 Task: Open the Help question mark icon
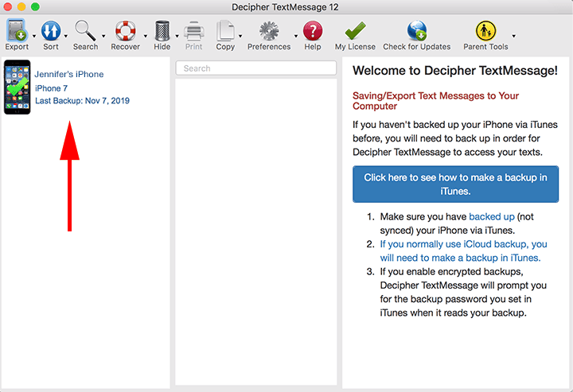[x=313, y=31]
